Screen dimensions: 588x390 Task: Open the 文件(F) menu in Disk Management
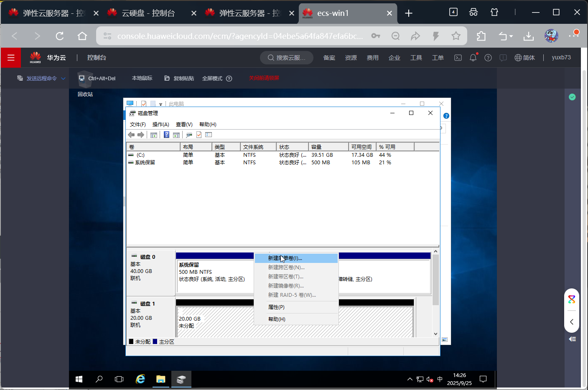tap(138, 125)
